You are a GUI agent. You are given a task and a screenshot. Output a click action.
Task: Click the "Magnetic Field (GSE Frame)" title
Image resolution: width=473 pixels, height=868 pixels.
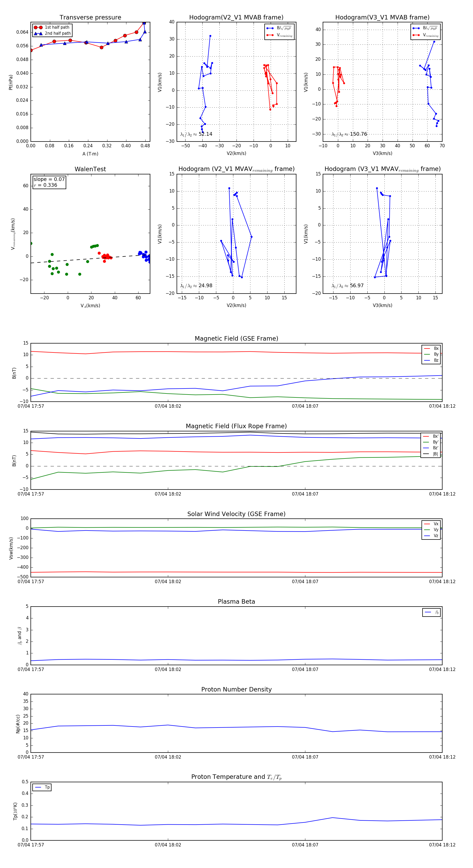click(x=236, y=339)
